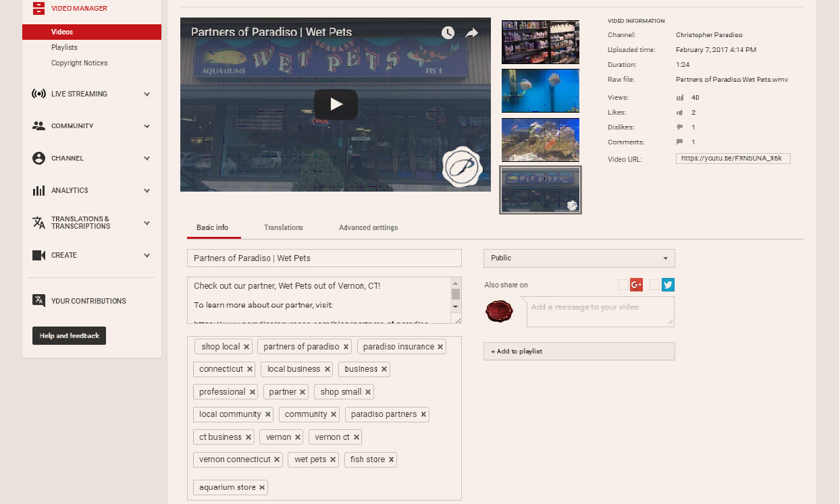Click the Your Contributions icon
Image resolution: width=840 pixels, height=504 pixels.
(x=38, y=301)
